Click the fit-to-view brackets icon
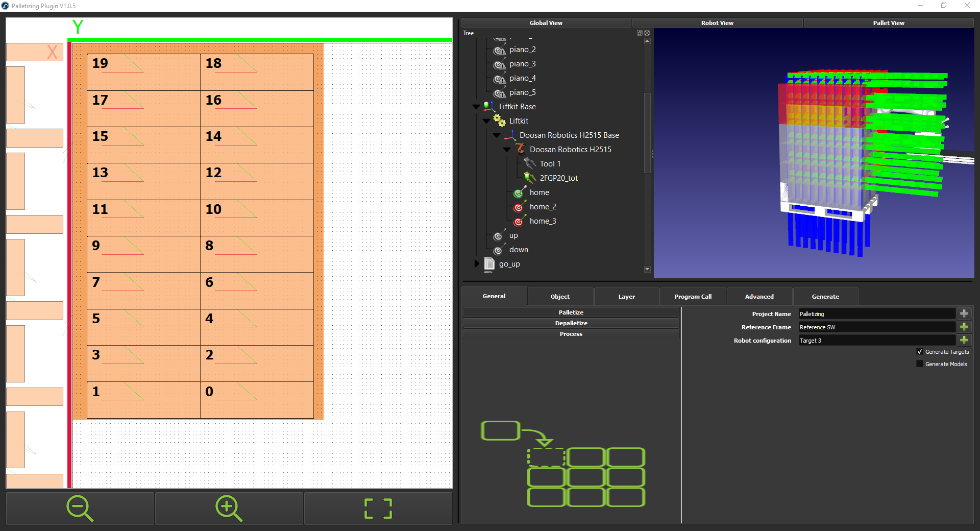980x531 pixels. pyautogui.click(x=378, y=509)
